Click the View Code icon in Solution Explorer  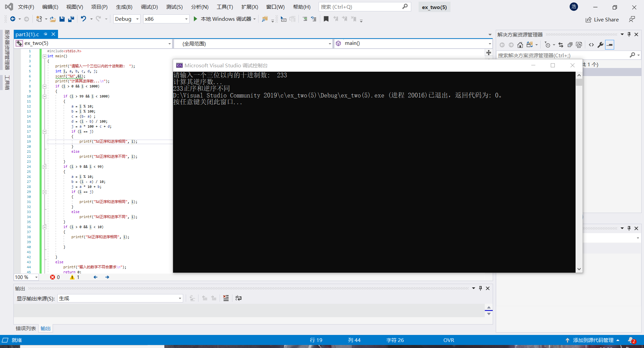[591, 45]
